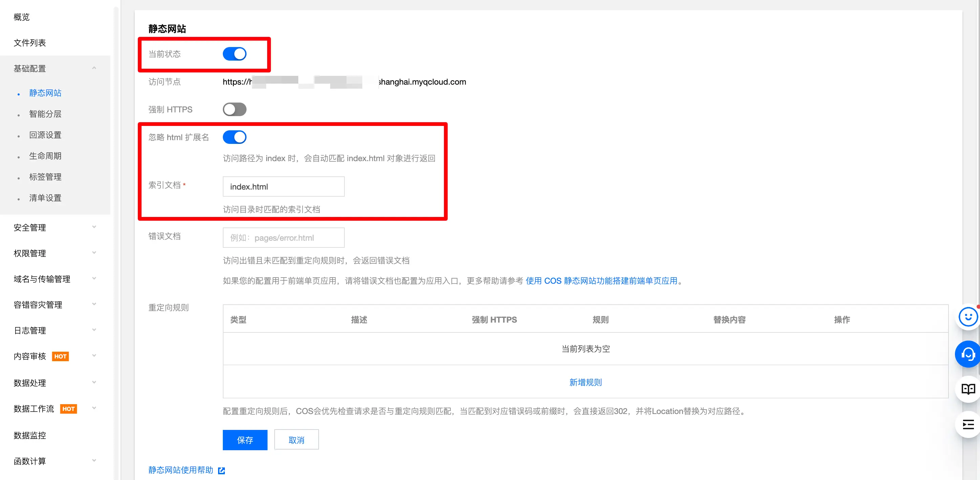Click the smiley face feedback icon
Image resolution: width=980 pixels, height=480 pixels.
(967, 317)
